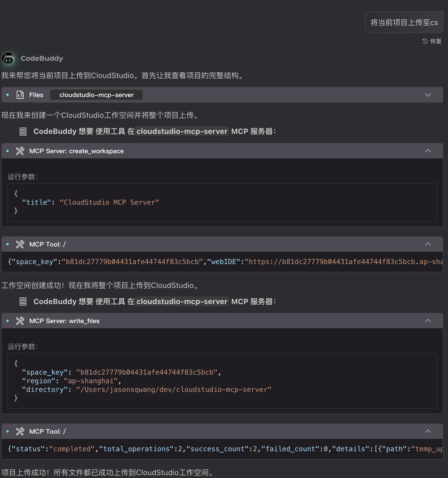The image size is (448, 478).
Task: Click the Files label
Action: [x=36, y=95]
